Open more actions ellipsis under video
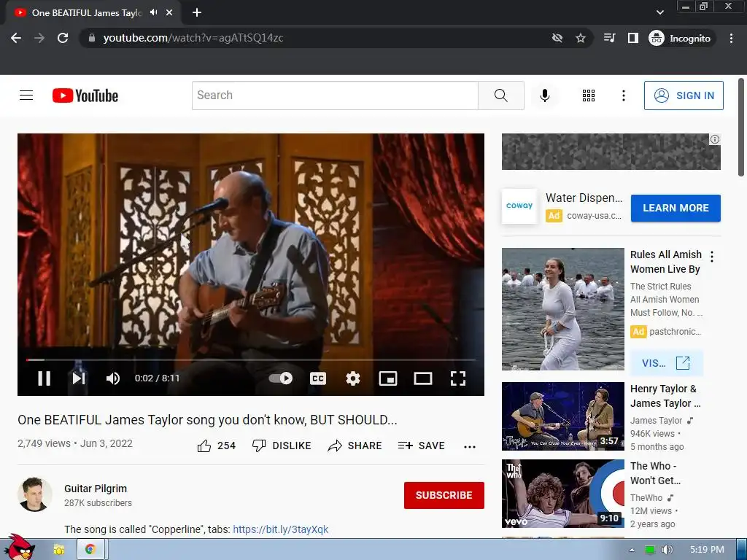This screenshot has width=747, height=560. click(x=470, y=447)
